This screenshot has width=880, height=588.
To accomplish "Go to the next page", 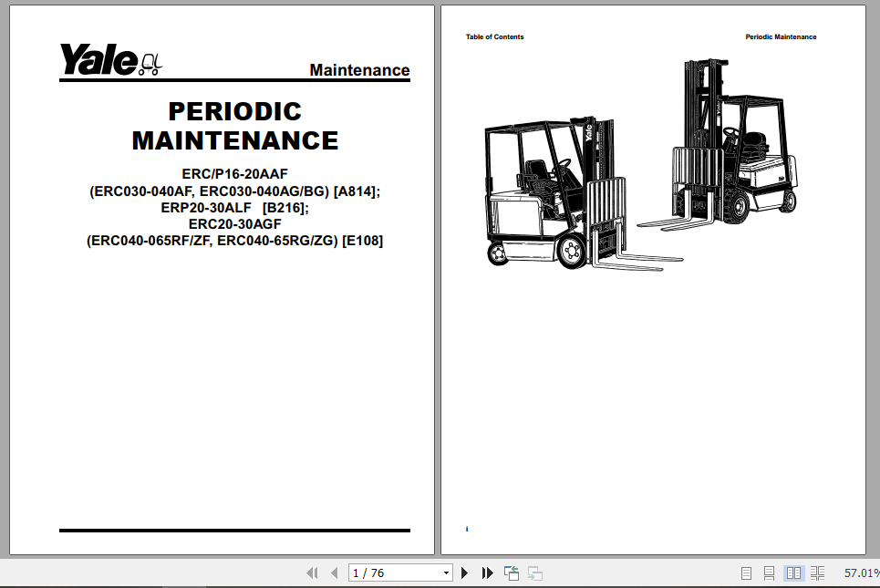I will coord(464,573).
